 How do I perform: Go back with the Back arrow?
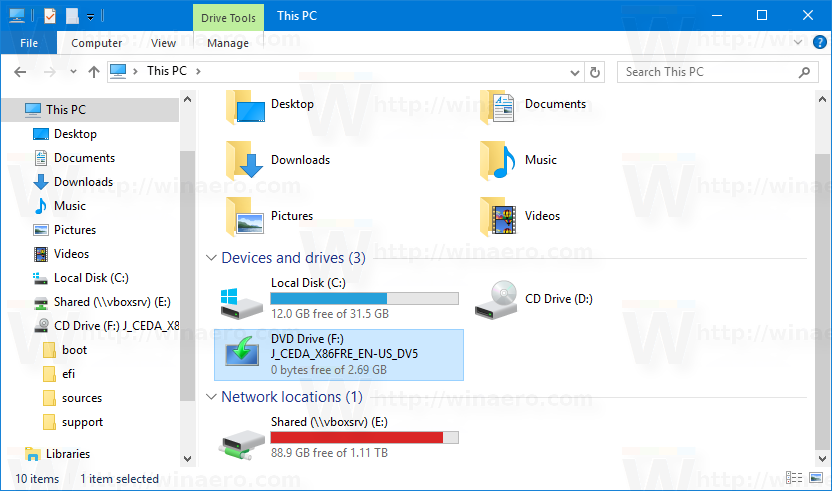(20, 72)
